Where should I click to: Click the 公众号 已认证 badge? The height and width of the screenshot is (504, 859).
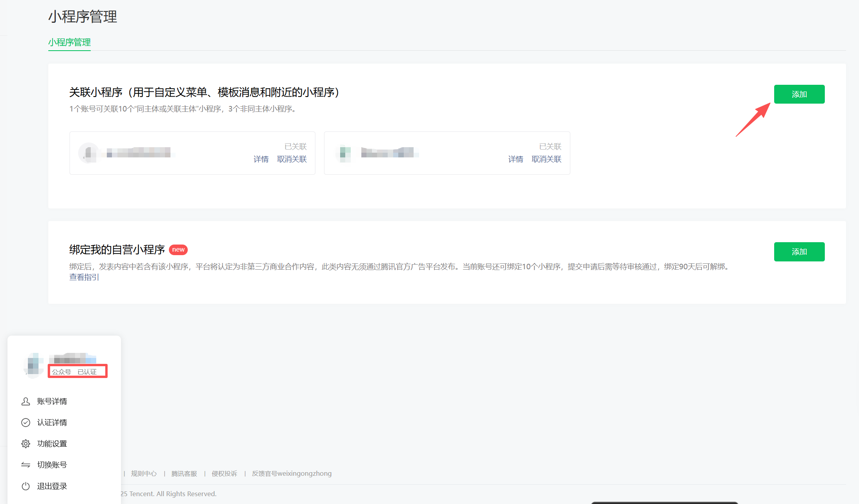pyautogui.click(x=77, y=371)
